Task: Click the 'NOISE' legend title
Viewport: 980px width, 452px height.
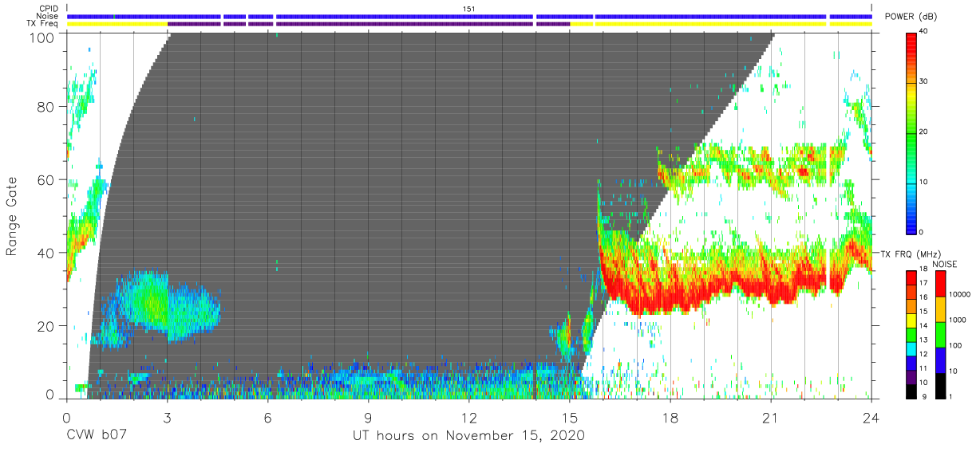Action: tap(944, 264)
